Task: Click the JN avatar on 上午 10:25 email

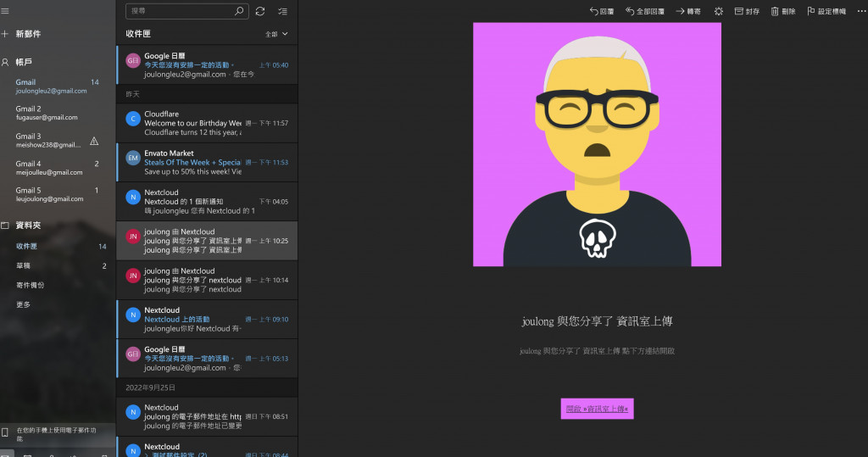Action: coord(133,237)
